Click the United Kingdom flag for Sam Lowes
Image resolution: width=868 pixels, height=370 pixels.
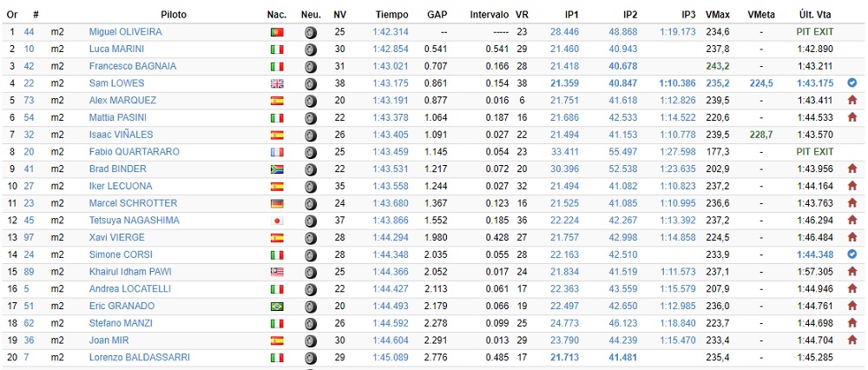pyautogui.click(x=277, y=83)
